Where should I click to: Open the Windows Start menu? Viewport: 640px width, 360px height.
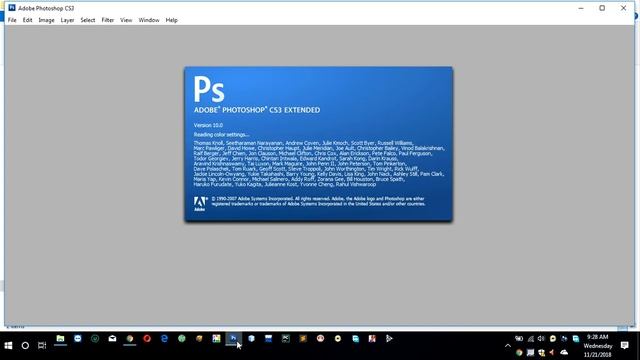[x=8, y=345]
